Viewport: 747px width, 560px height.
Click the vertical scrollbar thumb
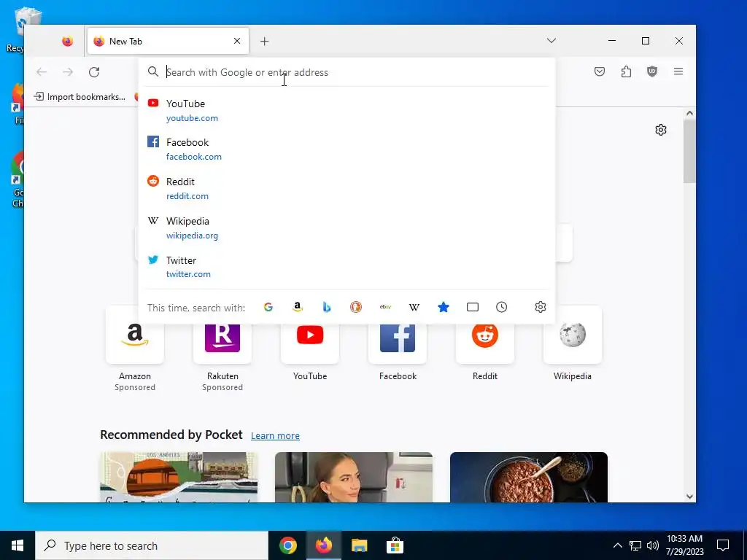click(x=689, y=151)
